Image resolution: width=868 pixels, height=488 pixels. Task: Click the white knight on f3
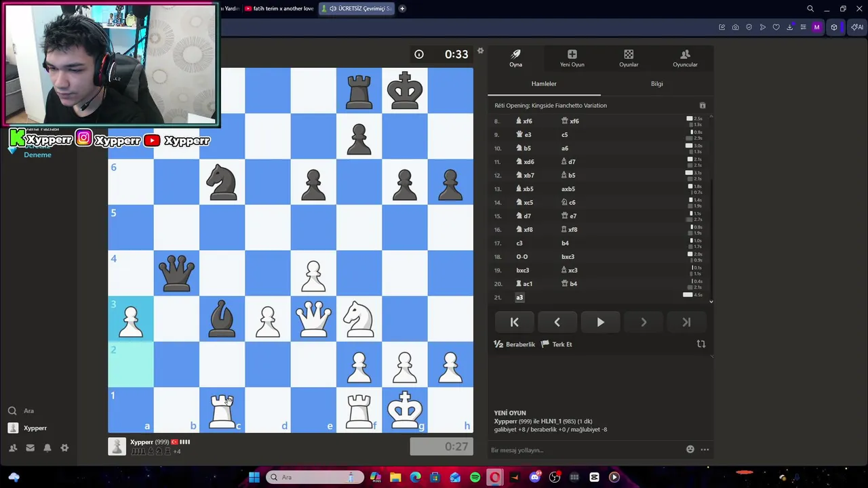pyautogui.click(x=359, y=319)
